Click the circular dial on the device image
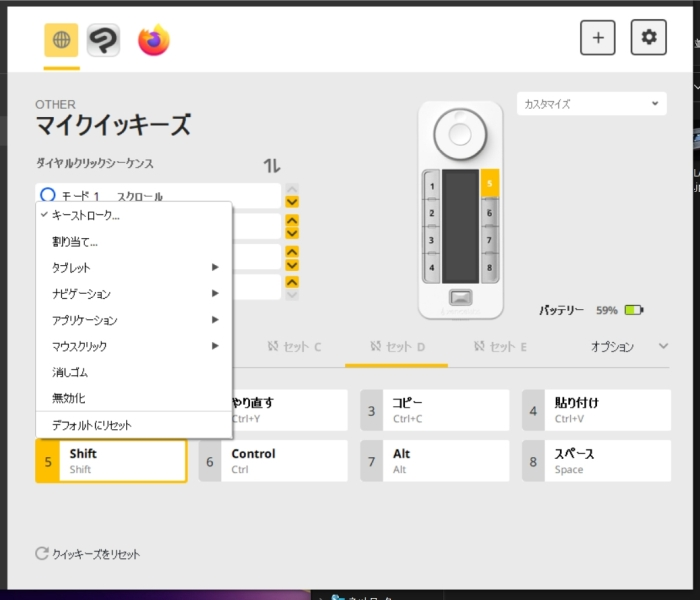Image resolution: width=700 pixels, height=600 pixels. [460, 133]
